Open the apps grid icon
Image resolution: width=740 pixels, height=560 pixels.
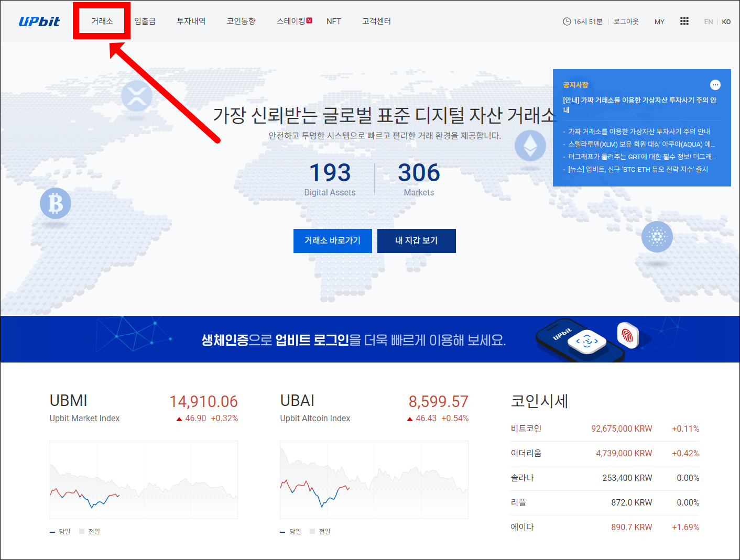pos(684,21)
